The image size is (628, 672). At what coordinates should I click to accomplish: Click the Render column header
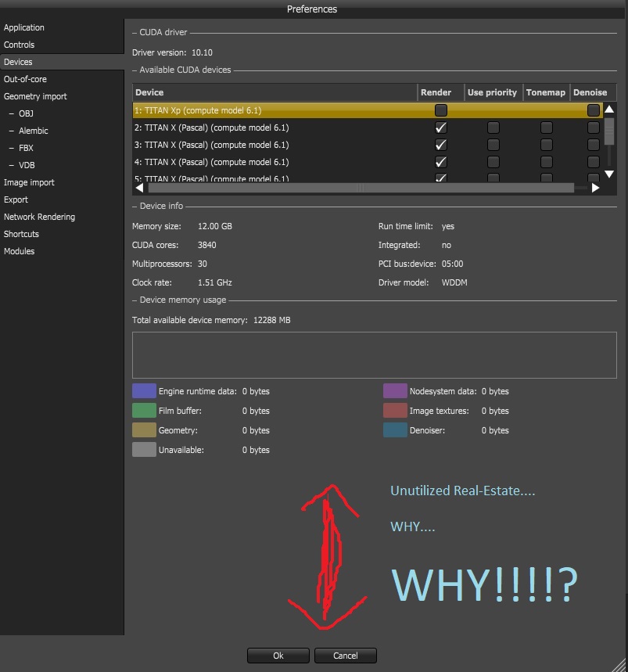(x=441, y=92)
